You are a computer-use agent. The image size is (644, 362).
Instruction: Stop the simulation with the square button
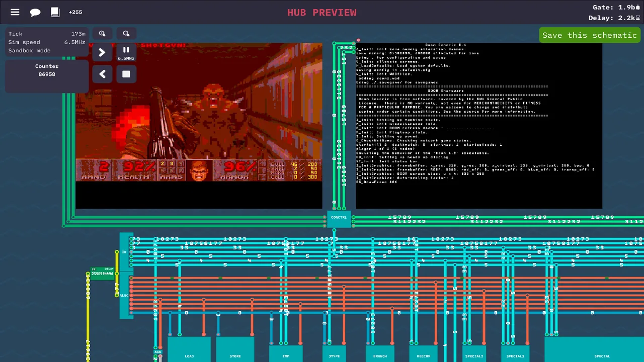coord(126,74)
